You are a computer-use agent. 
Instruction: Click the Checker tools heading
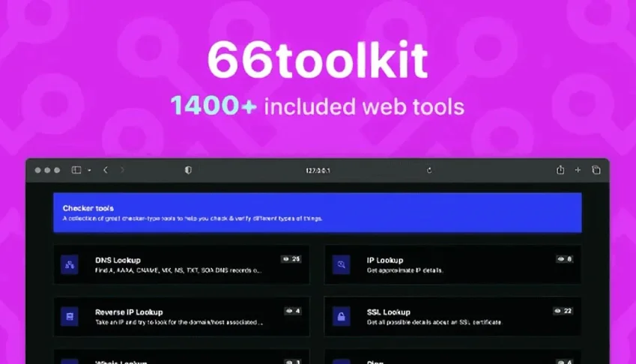click(88, 208)
